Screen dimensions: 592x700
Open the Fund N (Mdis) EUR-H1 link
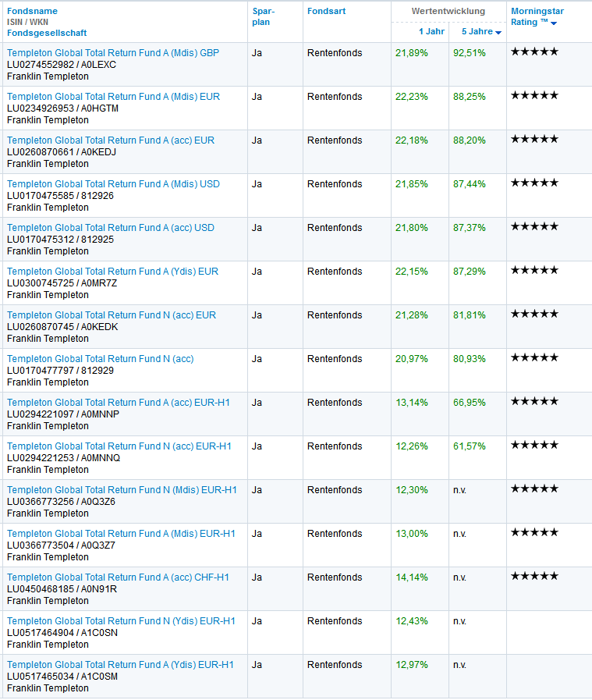122,490
